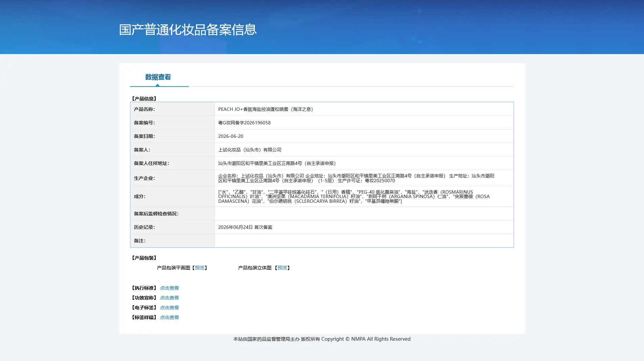The width and height of the screenshot is (644, 361).
Task: Click the 成分 row label
Action: (x=140, y=196)
